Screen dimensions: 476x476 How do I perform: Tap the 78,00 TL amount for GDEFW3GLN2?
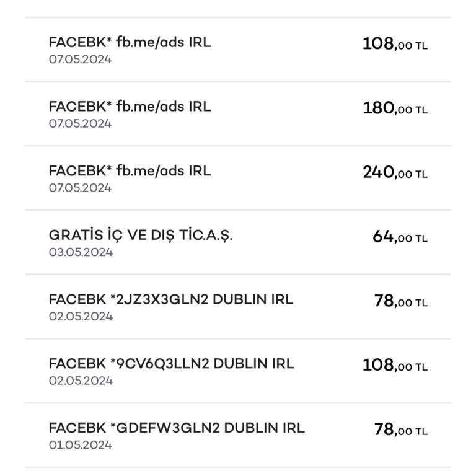click(x=401, y=430)
